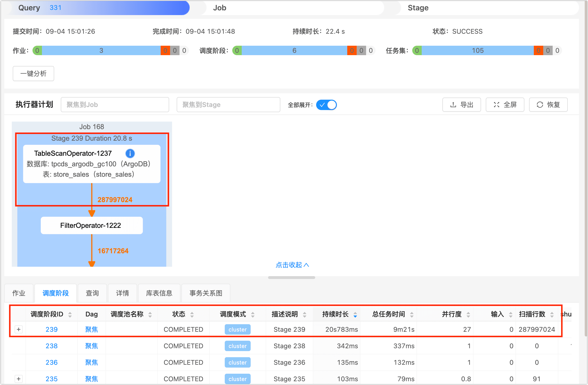
Task: Click the vertical scrollbar at right edge
Action: click(586, 168)
